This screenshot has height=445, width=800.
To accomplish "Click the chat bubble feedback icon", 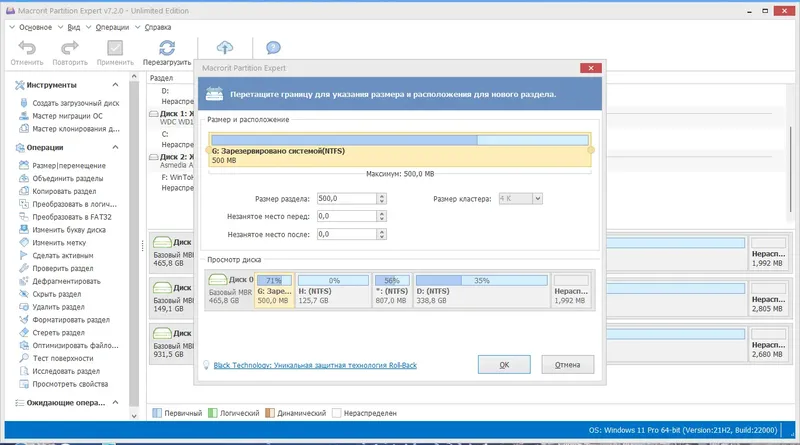I will 273,47.
